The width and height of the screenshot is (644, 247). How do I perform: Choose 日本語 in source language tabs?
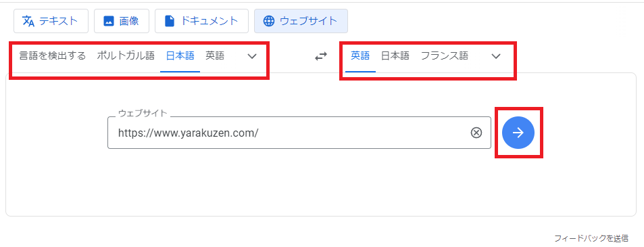point(180,56)
